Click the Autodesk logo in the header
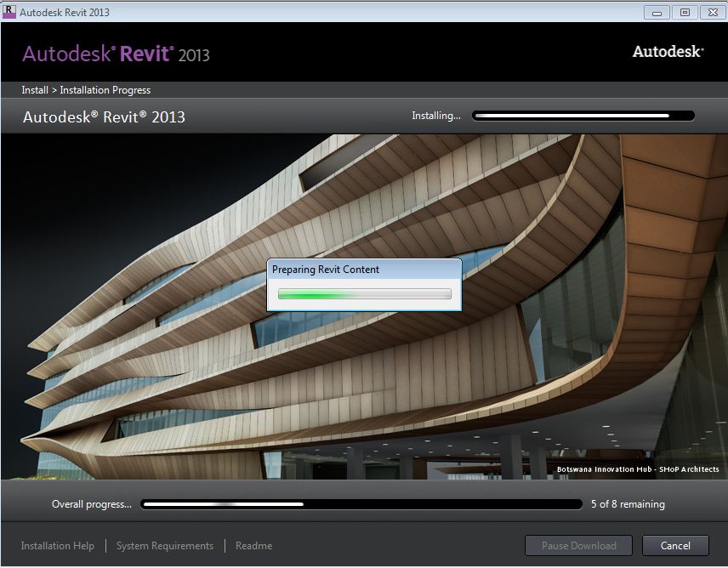The height and width of the screenshot is (568, 728). (x=668, y=52)
